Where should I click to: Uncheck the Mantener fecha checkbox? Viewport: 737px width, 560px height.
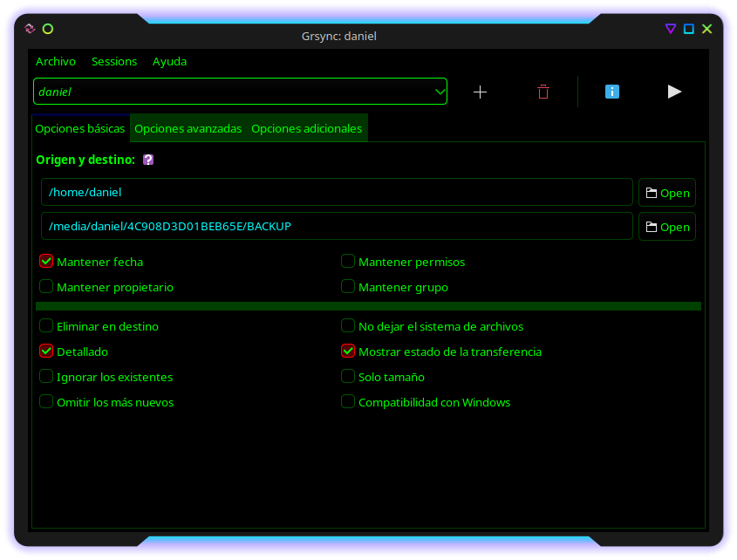(x=46, y=261)
